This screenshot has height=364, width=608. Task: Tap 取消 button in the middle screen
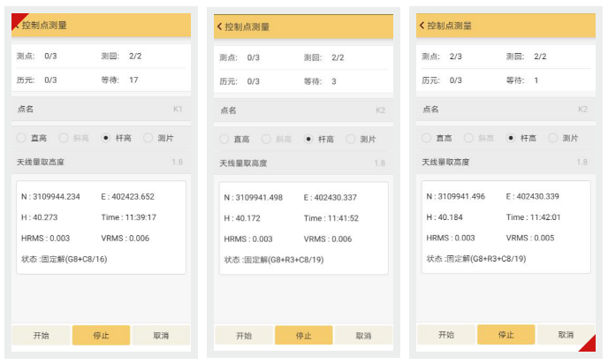click(363, 336)
